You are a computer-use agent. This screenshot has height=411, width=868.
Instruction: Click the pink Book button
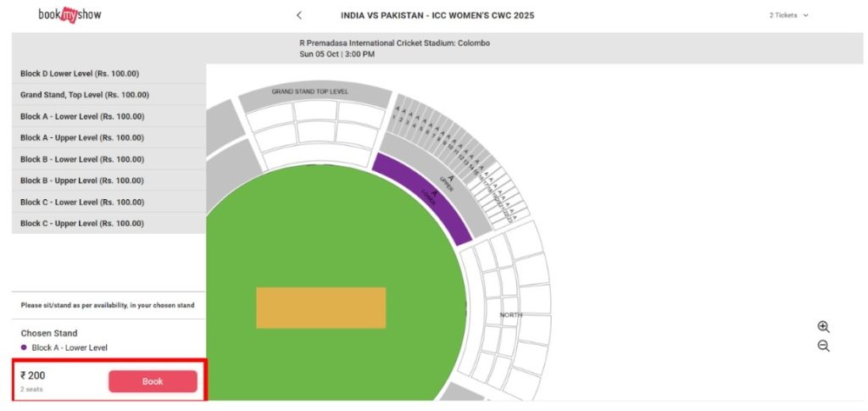tap(153, 381)
